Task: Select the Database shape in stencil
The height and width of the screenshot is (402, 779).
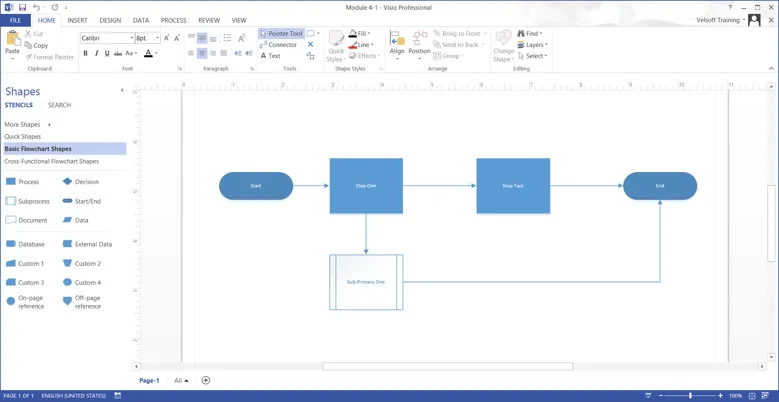Action: (25, 244)
